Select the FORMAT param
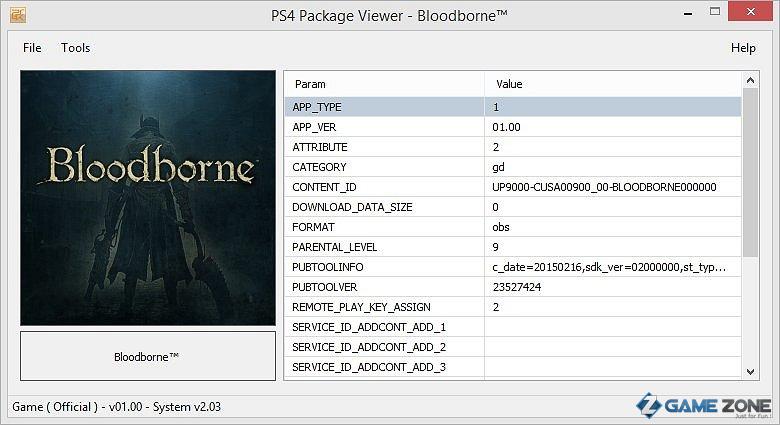Screen dimensions: 780x425 click(313, 227)
